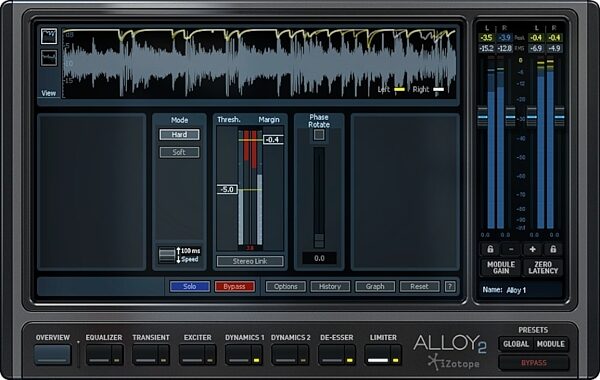Open Global presets
This screenshot has width=600, height=380.
(x=516, y=344)
